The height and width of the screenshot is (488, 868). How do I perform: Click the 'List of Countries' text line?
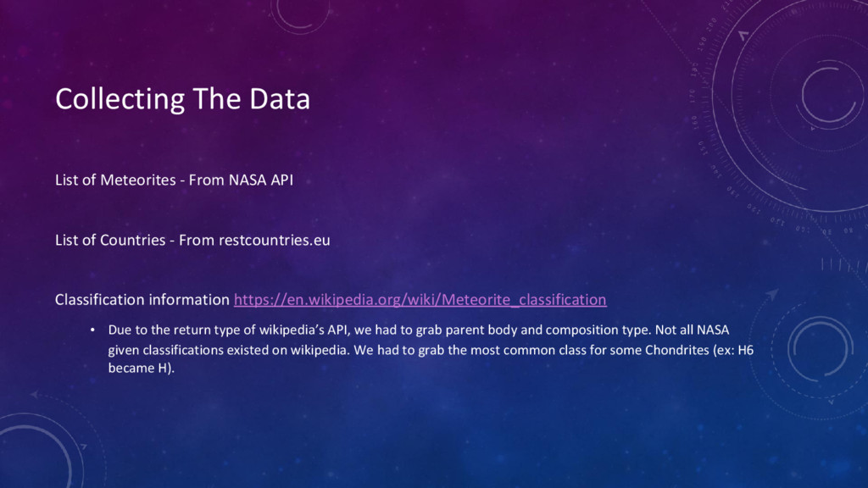click(192, 240)
